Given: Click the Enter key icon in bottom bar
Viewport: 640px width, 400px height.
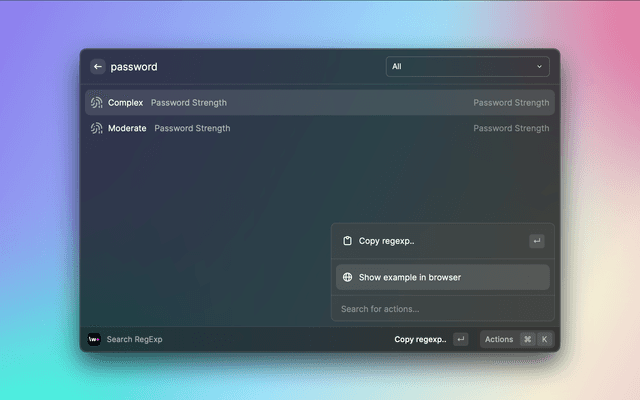Looking at the screenshot, I should click(x=460, y=339).
